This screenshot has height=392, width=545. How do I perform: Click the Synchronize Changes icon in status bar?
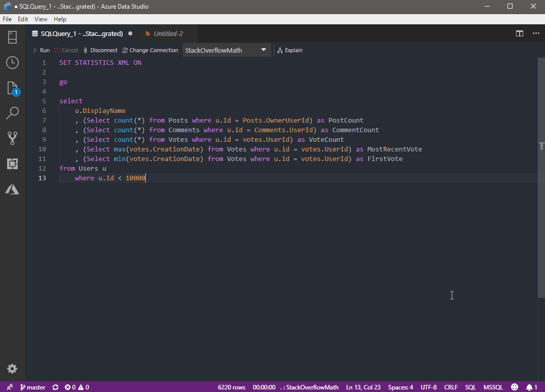click(55, 387)
